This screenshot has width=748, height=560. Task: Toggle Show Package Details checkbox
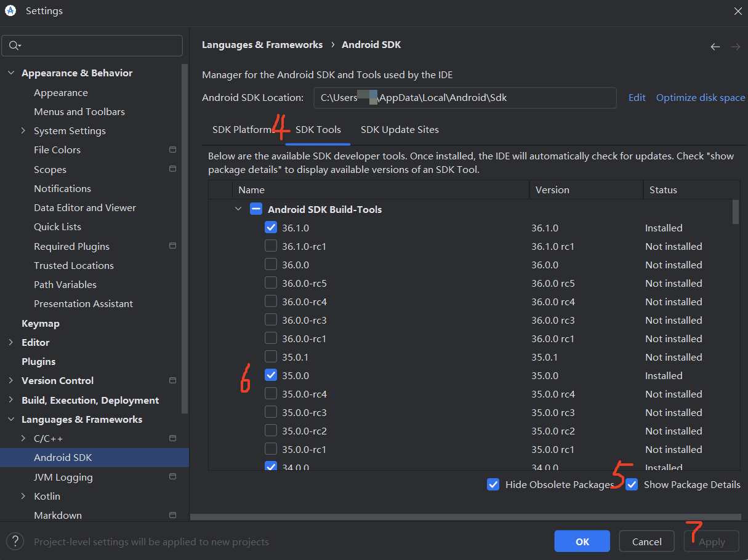click(632, 484)
